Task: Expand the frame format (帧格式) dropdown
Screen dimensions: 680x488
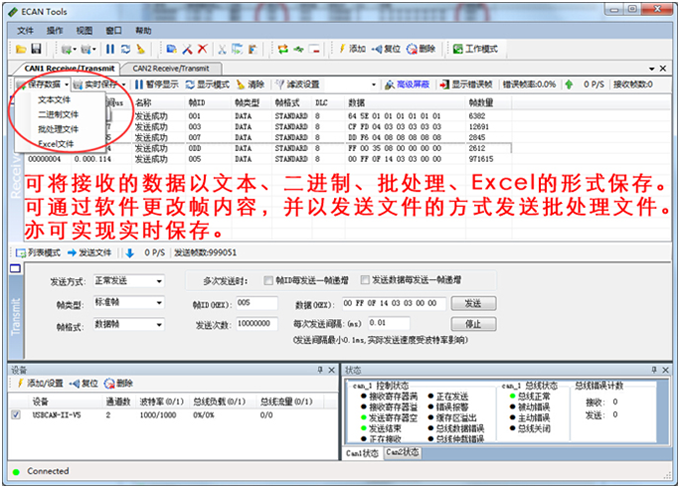Action: click(x=130, y=325)
